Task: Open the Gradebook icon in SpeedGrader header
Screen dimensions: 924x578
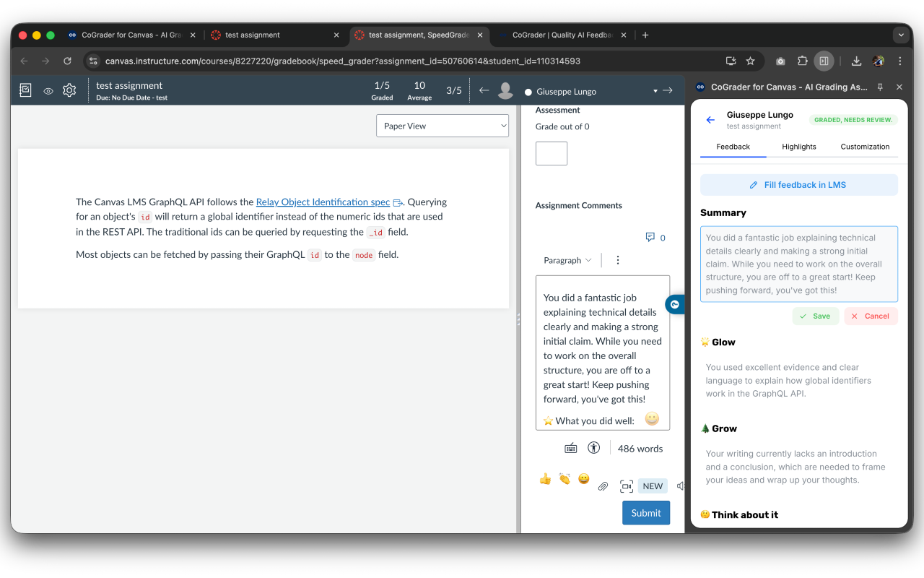Action: 25,90
